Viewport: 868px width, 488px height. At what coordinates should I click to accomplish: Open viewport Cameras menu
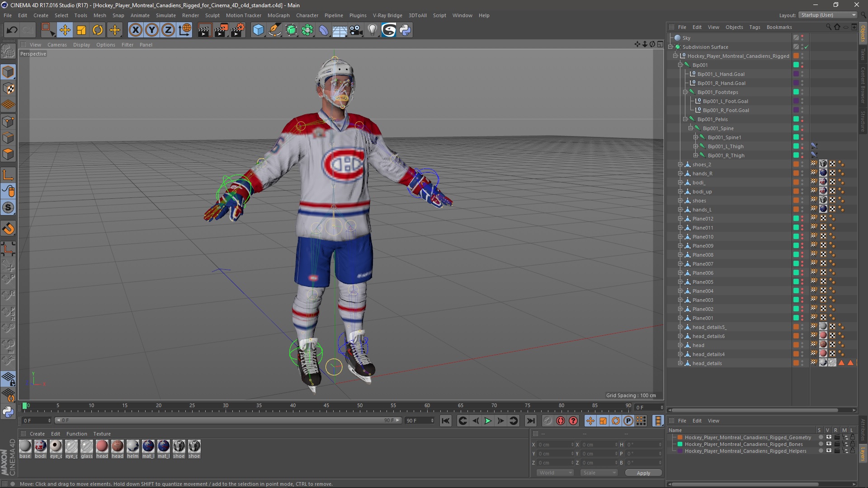click(x=57, y=45)
